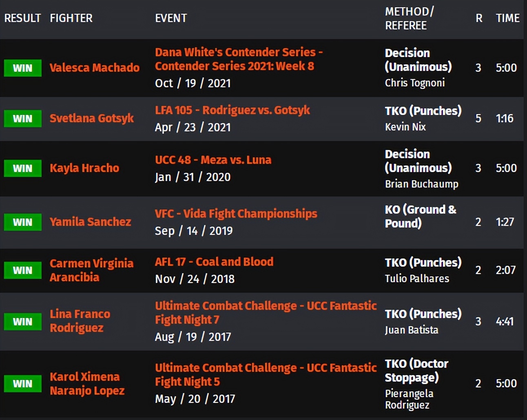Viewport: 527px width, 420px height.
Task: Click the WIN badge beside Valesca Machado
Action: 23,68
